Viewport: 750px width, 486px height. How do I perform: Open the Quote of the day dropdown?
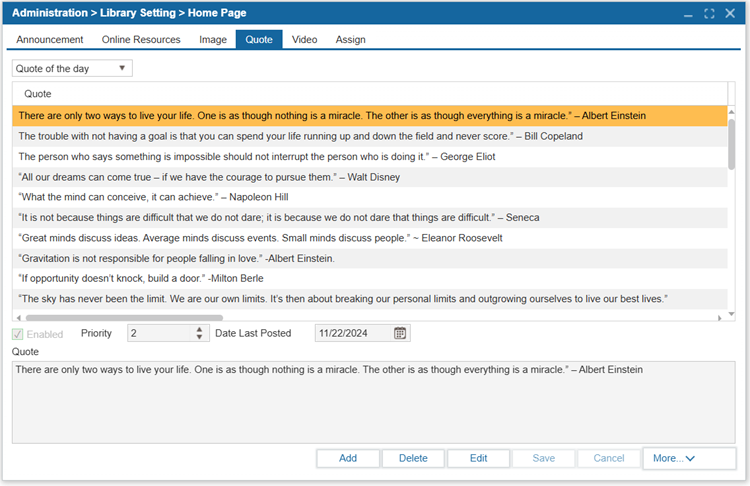(72, 68)
